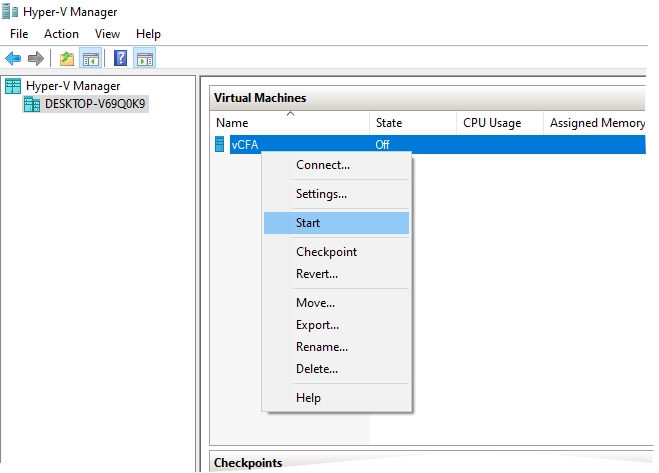Viewport: 659px width, 473px height.
Task: Sort by the Name column header
Action: tap(290, 123)
